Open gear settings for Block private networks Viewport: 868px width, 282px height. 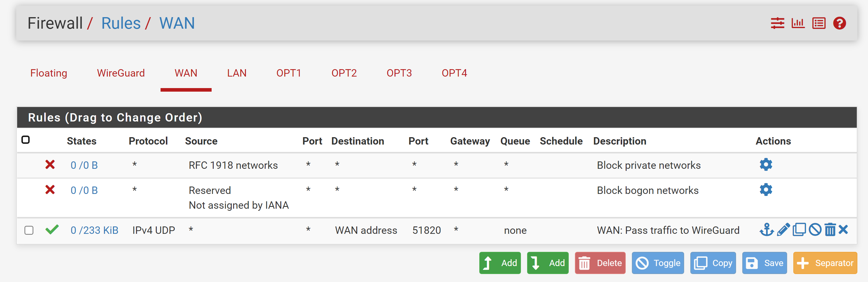click(x=766, y=165)
